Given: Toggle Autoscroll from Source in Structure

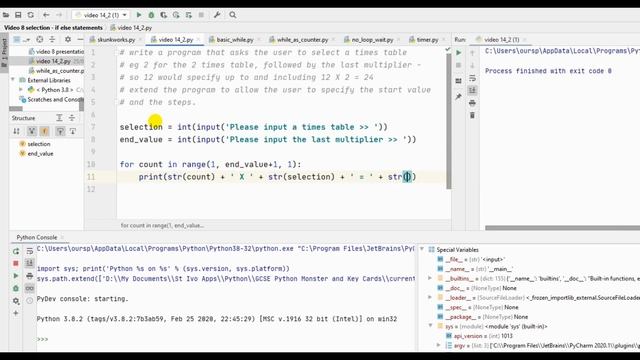Looking at the screenshot, I should 73,131.
